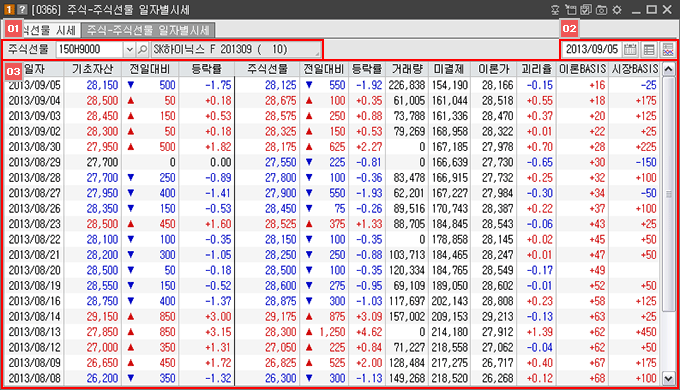This screenshot has width=680, height=390.
Task: Click the 154,190 open interest cell
Action: pos(449,85)
